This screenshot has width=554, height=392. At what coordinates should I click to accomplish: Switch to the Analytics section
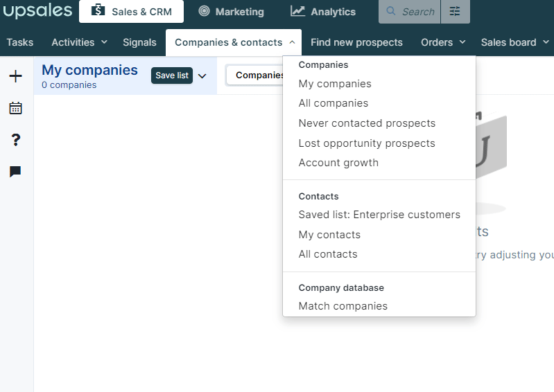tap(323, 12)
